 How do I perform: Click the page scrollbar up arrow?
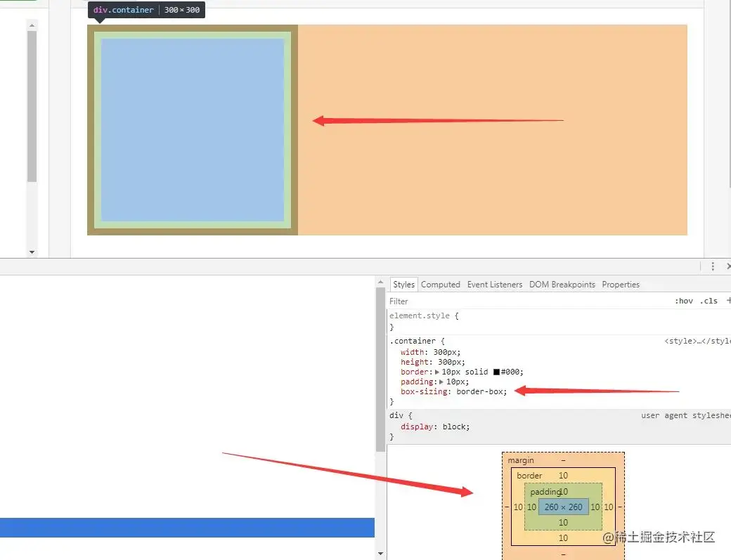point(32,25)
